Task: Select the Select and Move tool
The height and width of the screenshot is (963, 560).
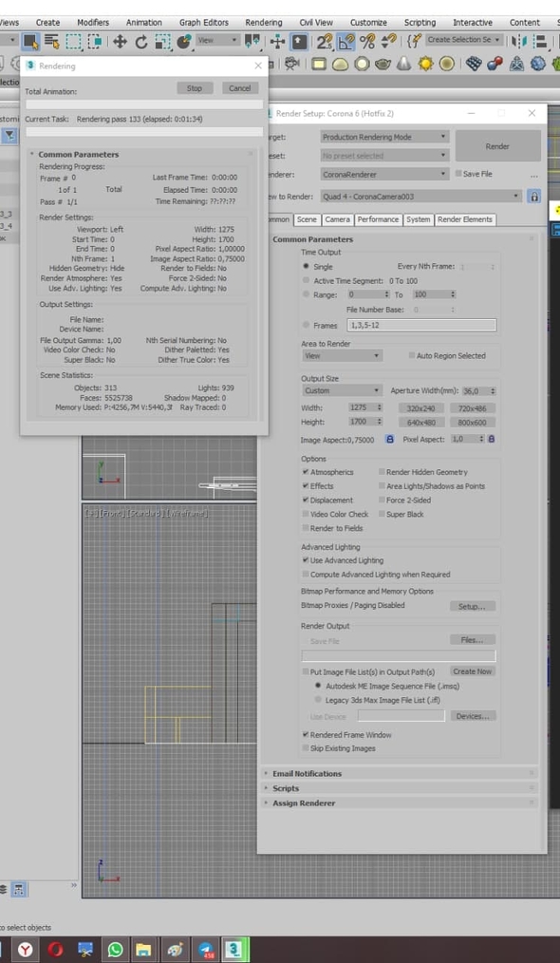Action: pyautogui.click(x=120, y=42)
